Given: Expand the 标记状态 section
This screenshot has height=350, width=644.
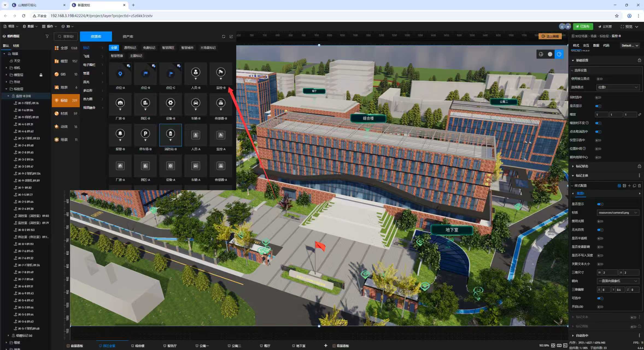Looking at the screenshot, I should (x=582, y=166).
